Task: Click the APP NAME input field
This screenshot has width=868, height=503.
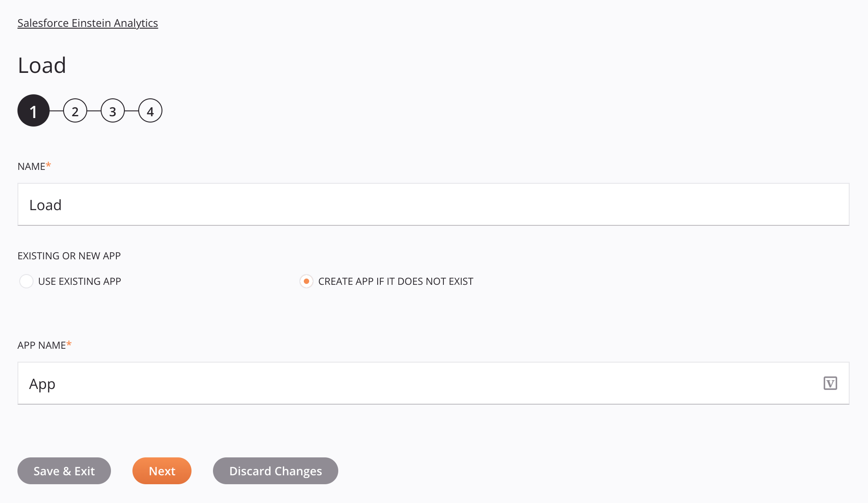Action: point(433,383)
